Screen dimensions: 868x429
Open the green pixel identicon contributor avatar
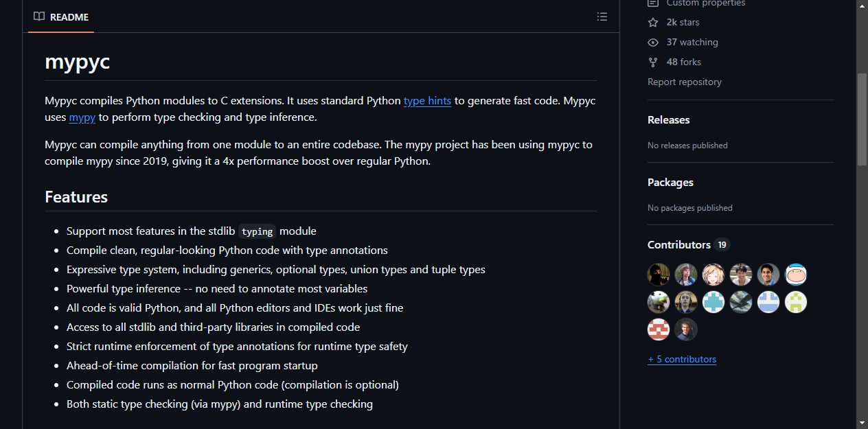796,302
